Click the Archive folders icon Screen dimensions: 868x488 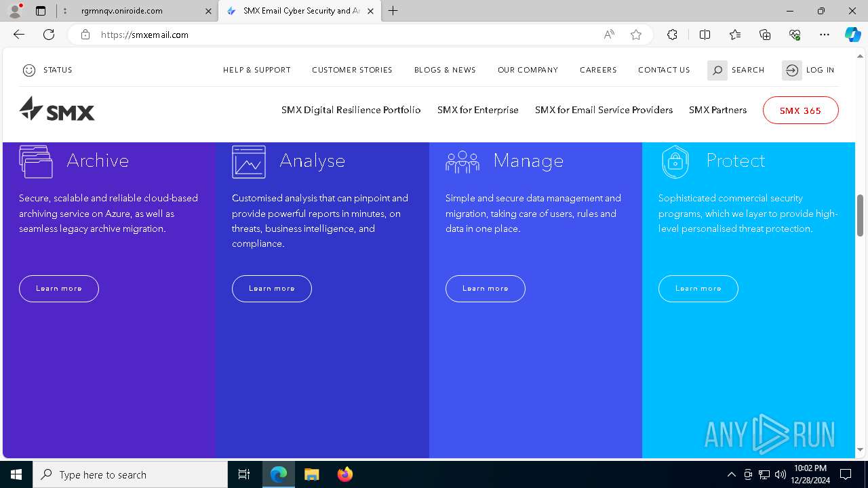click(36, 161)
